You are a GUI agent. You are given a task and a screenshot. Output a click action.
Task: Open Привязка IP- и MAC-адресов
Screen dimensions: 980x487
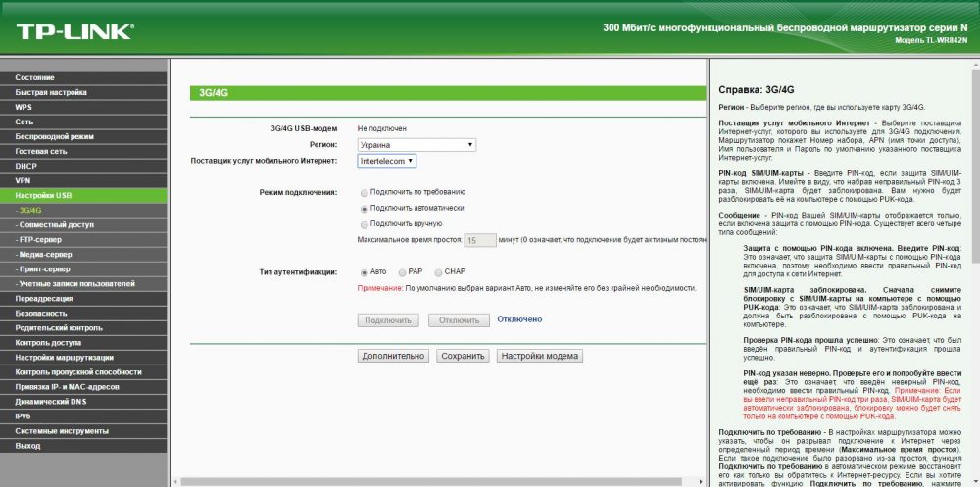83,387
